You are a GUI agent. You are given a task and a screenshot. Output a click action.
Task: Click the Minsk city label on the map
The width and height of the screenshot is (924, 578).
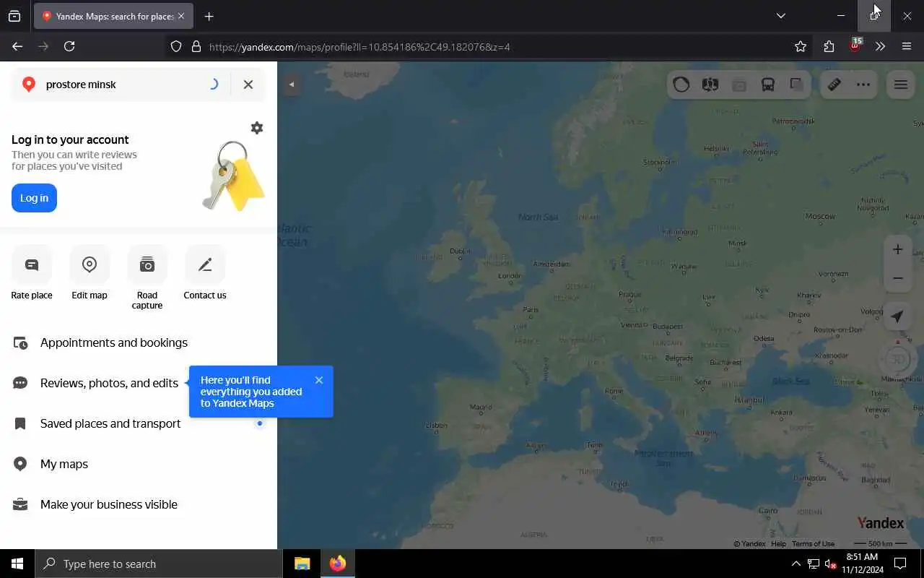[738, 243]
